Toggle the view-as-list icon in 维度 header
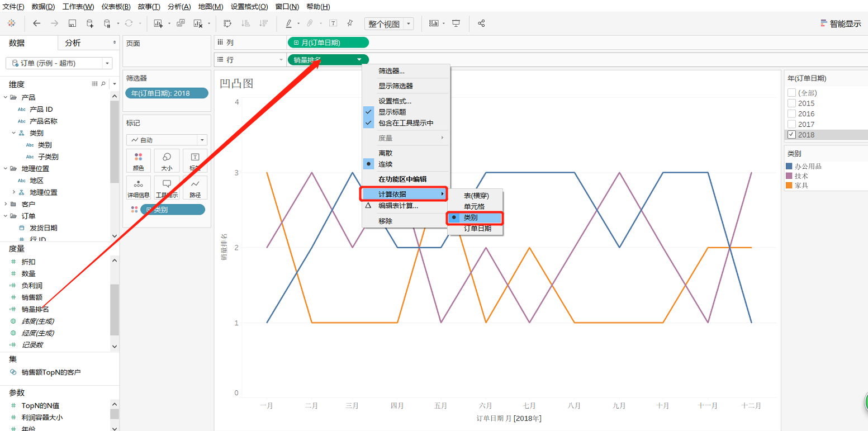Viewport: 868px width, 431px height. click(94, 84)
